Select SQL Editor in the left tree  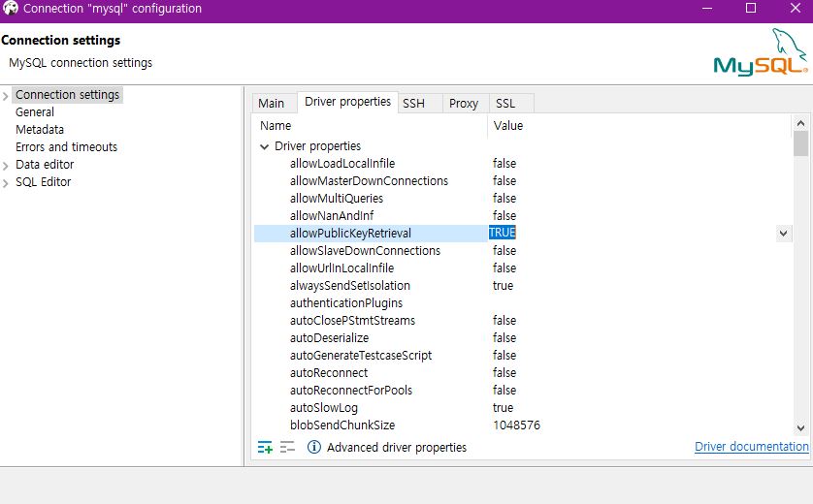pyautogui.click(x=43, y=182)
